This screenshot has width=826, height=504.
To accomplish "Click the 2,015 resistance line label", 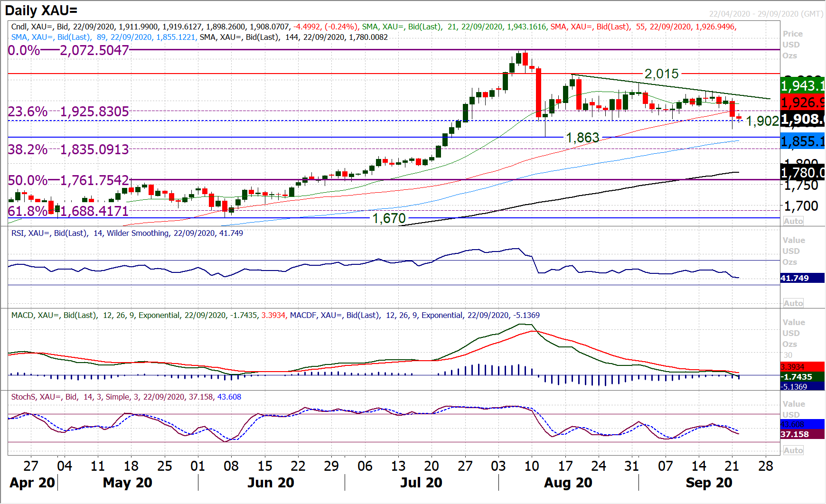I will click(661, 74).
